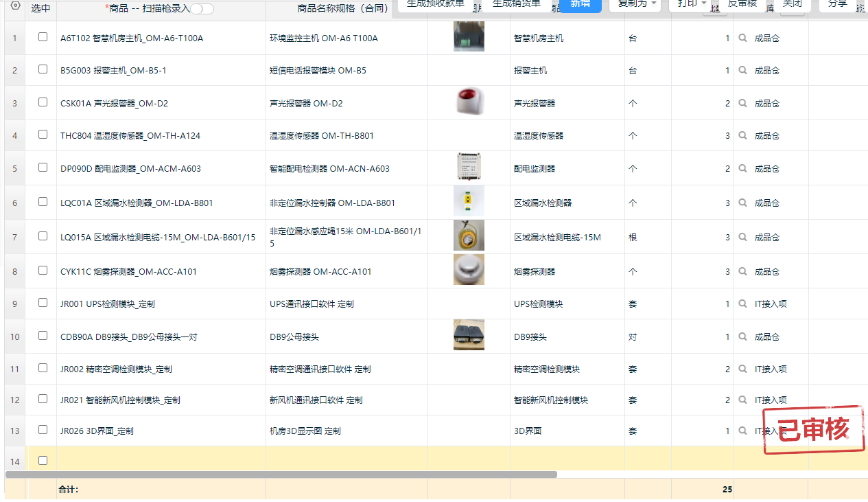Image resolution: width=868 pixels, height=502 pixels.
Task: Tick the checkbox on empty row 14
Action: pos(43,460)
